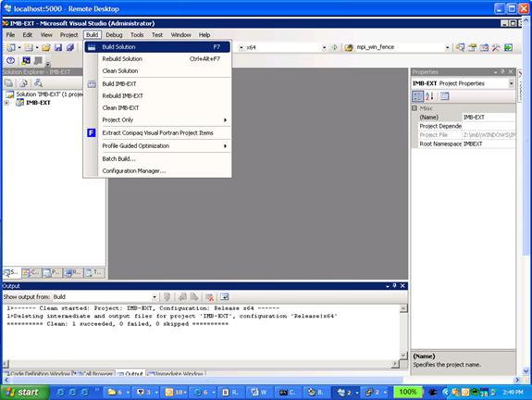This screenshot has height=400, width=532.
Task: Open the taskbar folder group
Action: coord(118,393)
